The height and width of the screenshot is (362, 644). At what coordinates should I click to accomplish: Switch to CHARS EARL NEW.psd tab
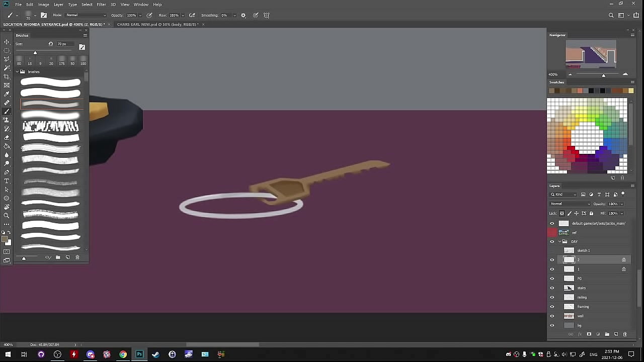pyautogui.click(x=157, y=24)
